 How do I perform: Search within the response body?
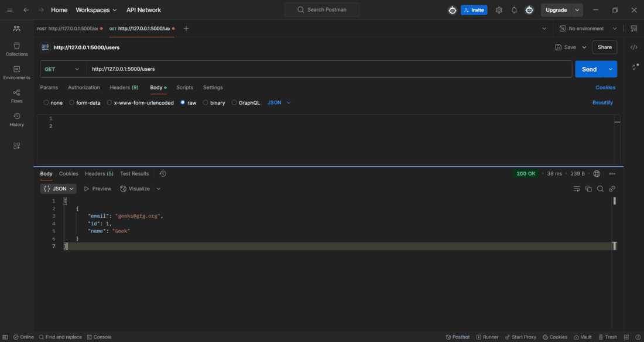600,189
